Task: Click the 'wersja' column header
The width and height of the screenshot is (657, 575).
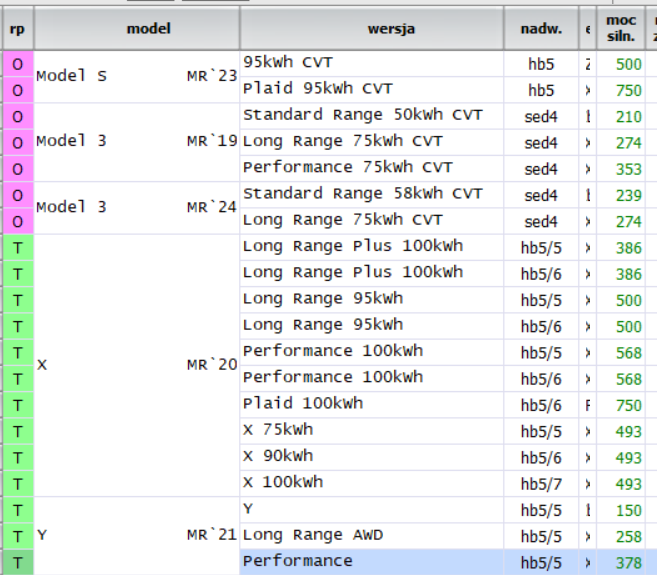Action: tap(370, 29)
